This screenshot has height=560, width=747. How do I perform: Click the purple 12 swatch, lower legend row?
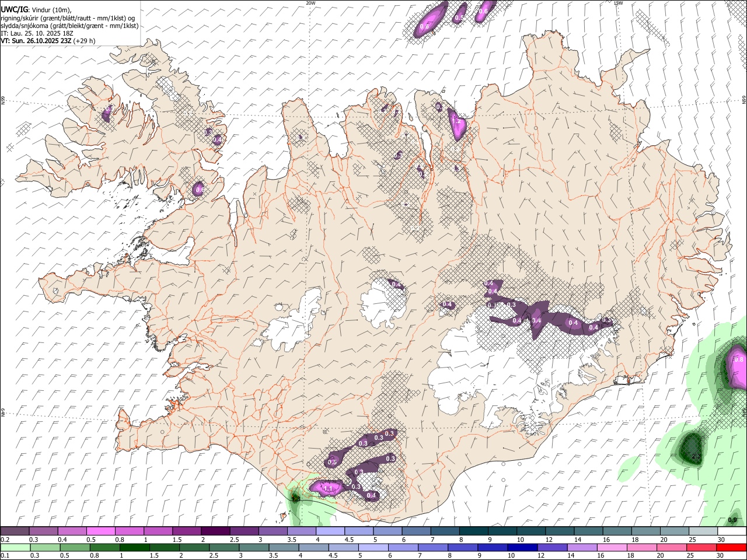[552, 548]
